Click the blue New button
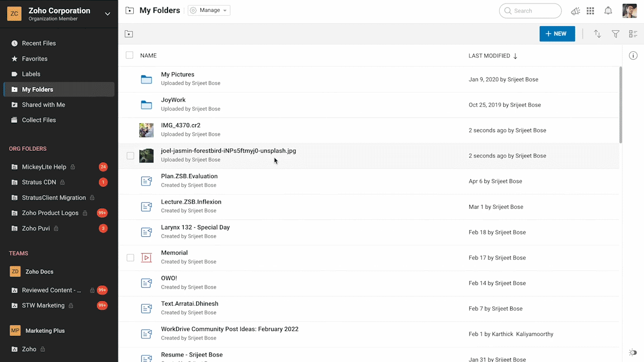This screenshot has width=644, height=362. tap(557, 34)
